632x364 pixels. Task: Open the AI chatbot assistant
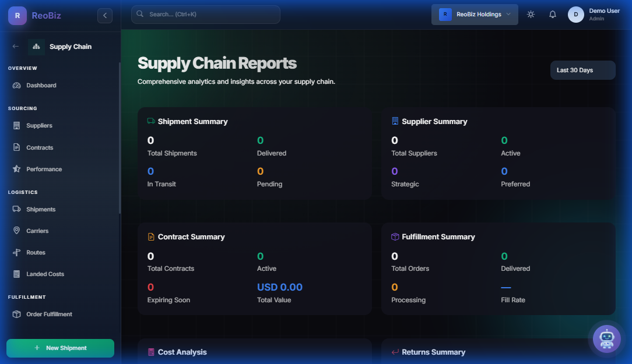coord(606,338)
